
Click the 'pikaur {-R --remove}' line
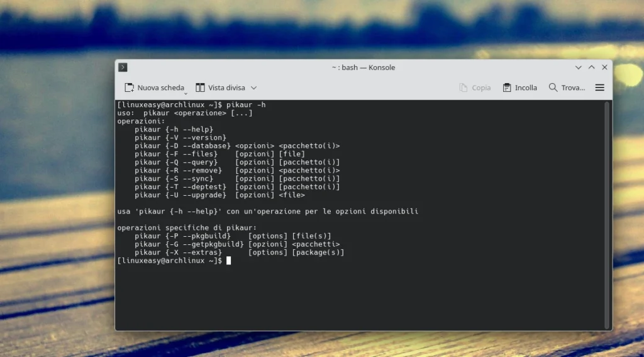[237, 170]
